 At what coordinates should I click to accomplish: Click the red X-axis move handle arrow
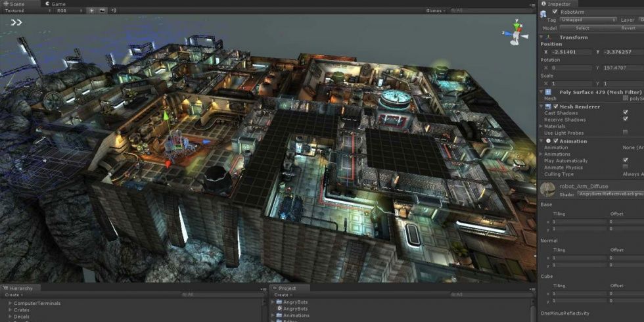click(x=168, y=164)
